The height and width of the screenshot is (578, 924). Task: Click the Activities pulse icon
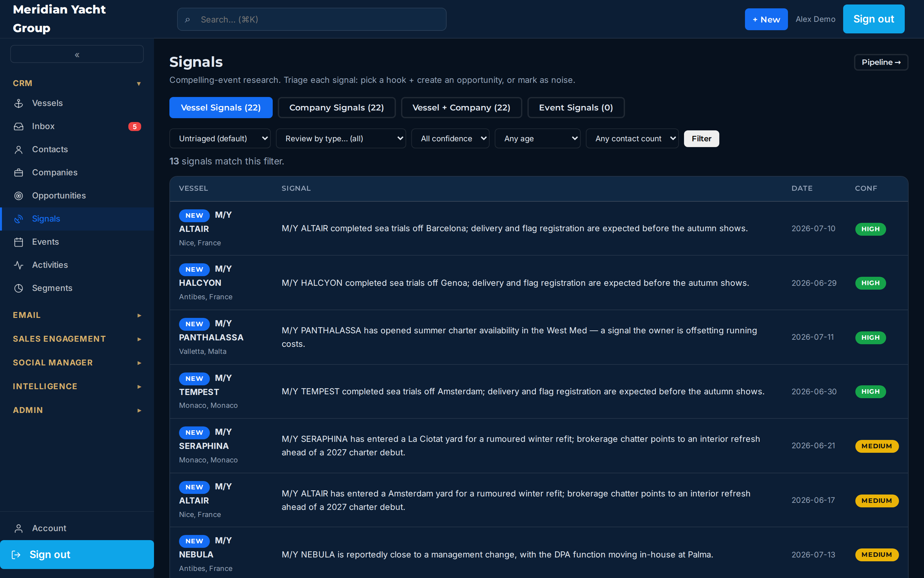pos(18,265)
